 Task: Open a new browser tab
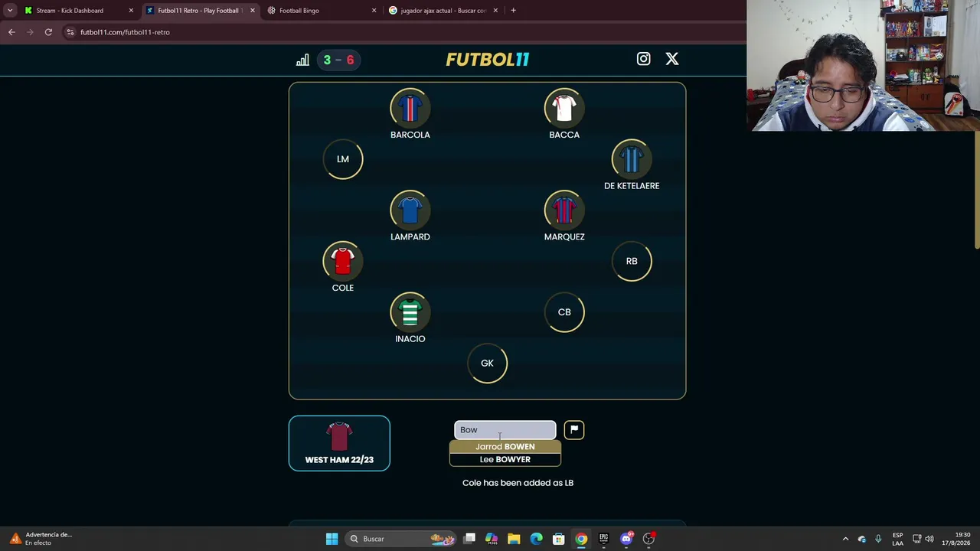coord(513,11)
